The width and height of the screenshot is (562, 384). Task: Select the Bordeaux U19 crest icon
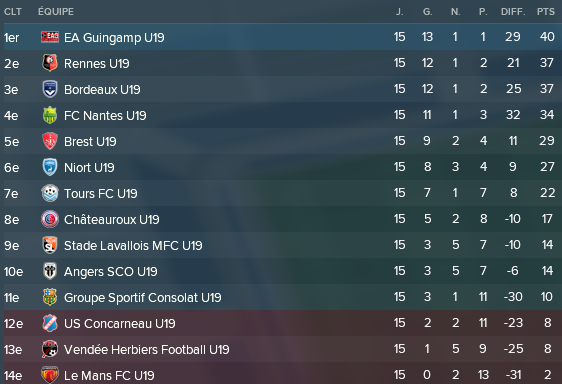click(x=50, y=89)
